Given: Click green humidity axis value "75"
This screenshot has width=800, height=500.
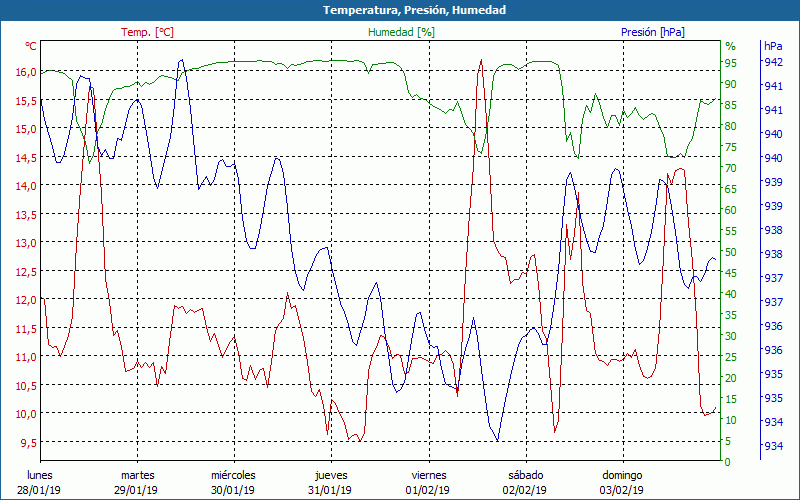Looking at the screenshot, I should tap(731, 147).
